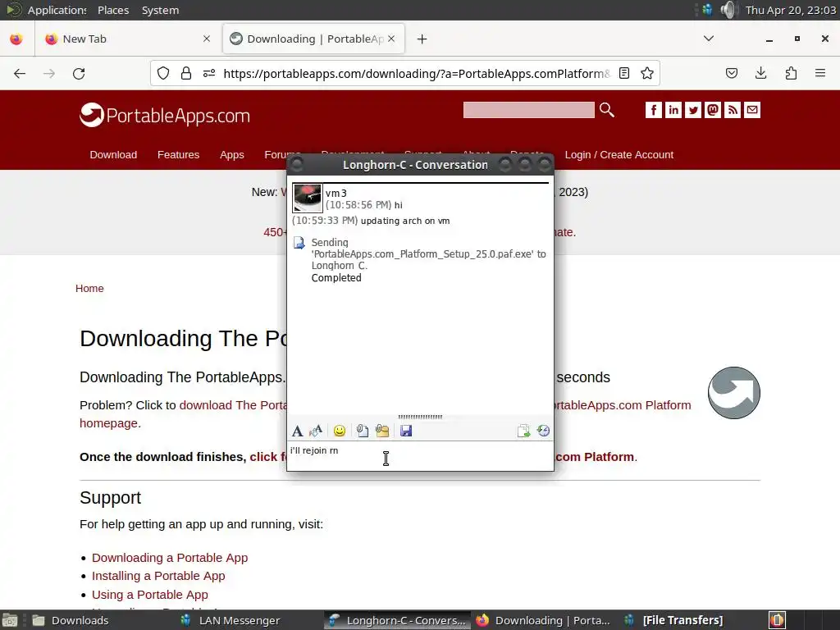Open Installing a Portable App link
Viewport: 840px width, 630px height.
(158, 576)
